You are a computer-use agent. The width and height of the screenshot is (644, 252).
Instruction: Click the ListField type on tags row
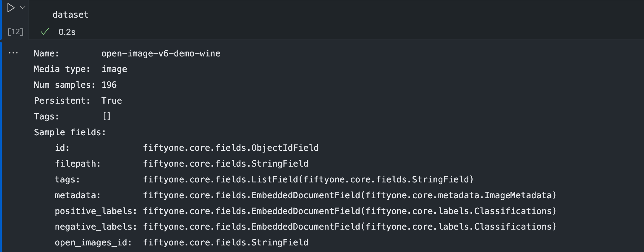[x=275, y=179]
